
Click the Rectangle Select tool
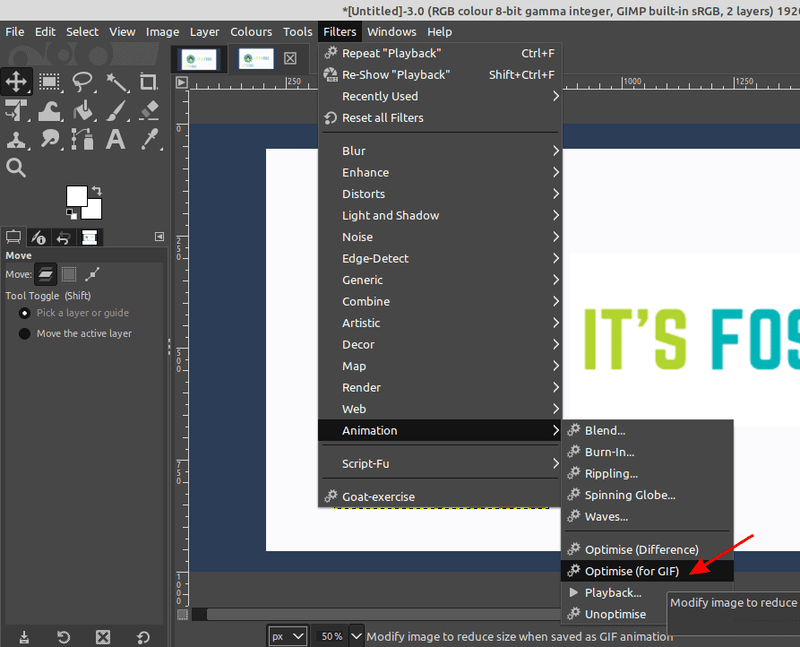click(49, 82)
